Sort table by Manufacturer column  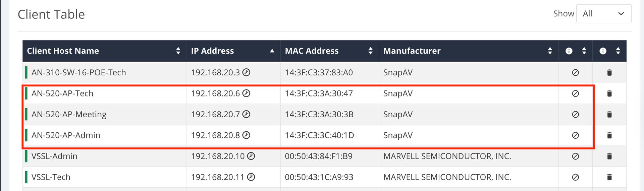[550, 51]
